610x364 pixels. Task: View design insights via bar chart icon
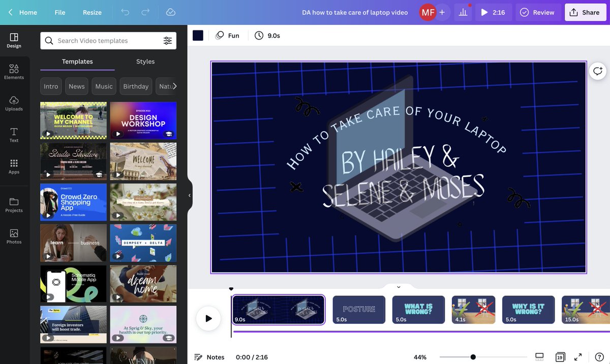point(463,12)
